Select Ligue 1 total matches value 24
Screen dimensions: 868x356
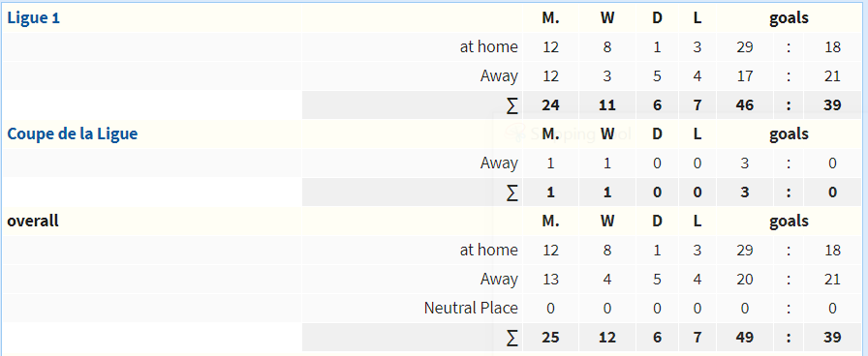click(551, 105)
